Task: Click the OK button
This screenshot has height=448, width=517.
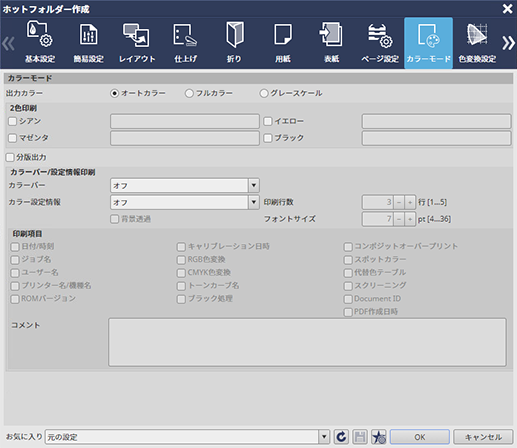Action: point(420,437)
